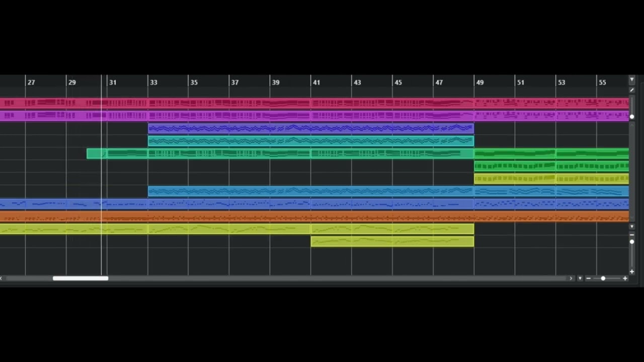The image size is (644, 362).
Task: Open the ruler display format dropdown arrow
Action: point(632,79)
